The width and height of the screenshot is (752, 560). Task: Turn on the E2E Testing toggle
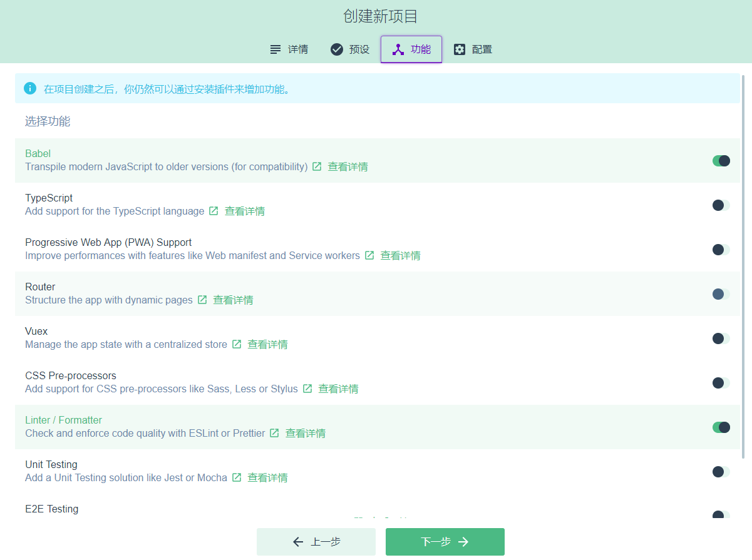coord(721,516)
